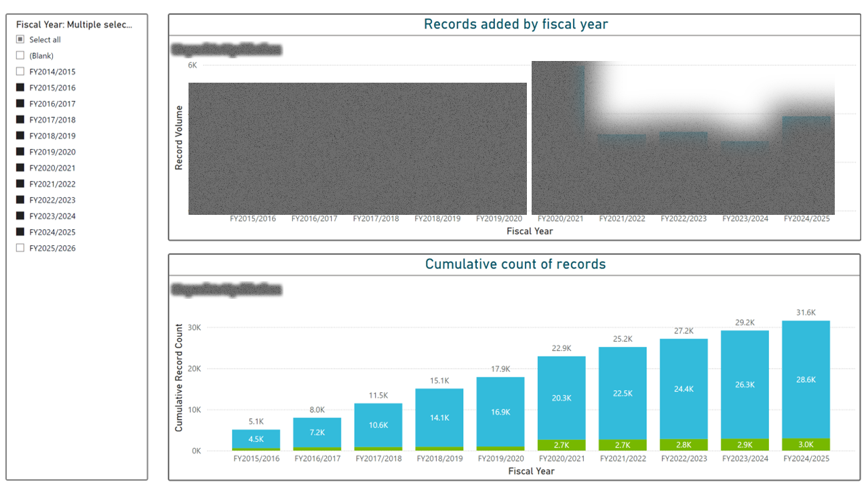Image resolution: width=868 pixels, height=488 pixels.
Task: Check the (Blank) fiscal year option
Action: [20, 56]
